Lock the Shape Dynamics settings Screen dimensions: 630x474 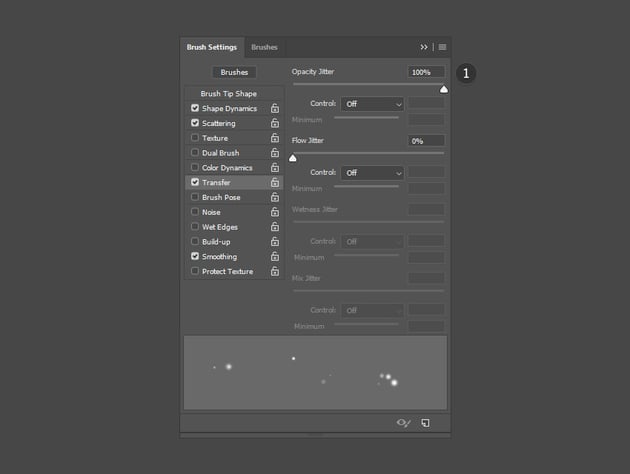(x=275, y=108)
